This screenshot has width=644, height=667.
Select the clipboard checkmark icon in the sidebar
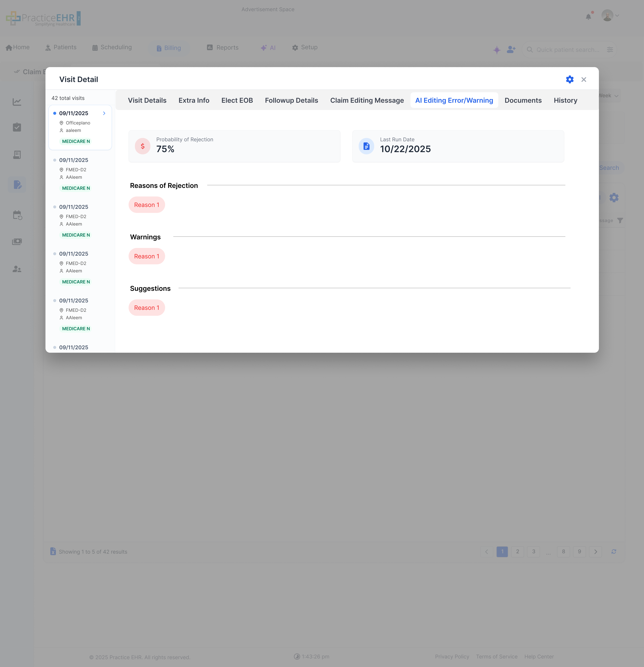tap(17, 127)
